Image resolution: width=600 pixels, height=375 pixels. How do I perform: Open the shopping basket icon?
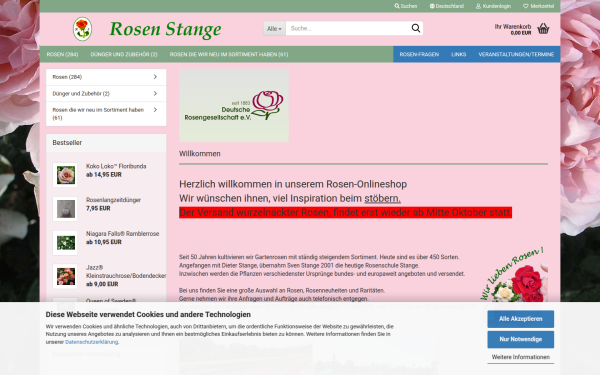[543, 28]
